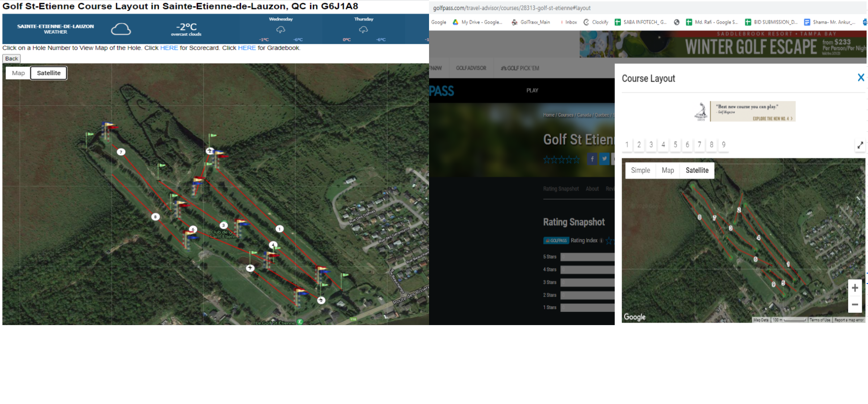Open the My Drive bookmark
Viewport: 868px width, 404px height.
pyautogui.click(x=477, y=22)
